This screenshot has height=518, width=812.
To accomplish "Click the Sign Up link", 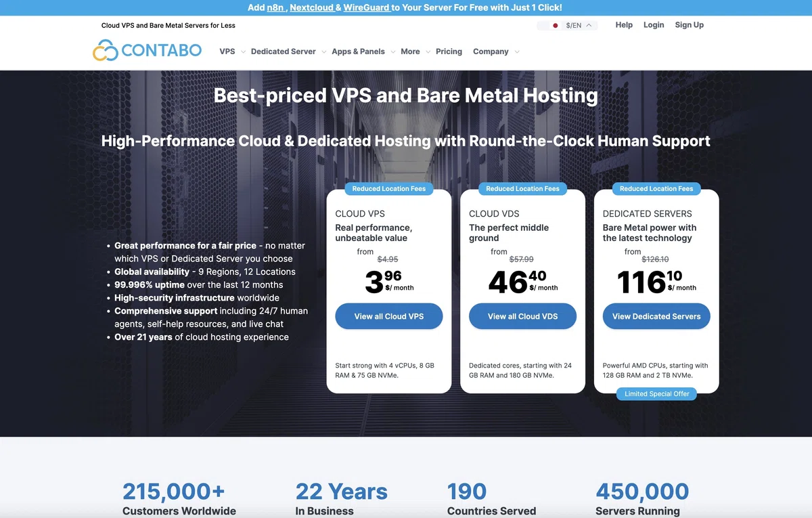I will [x=689, y=25].
